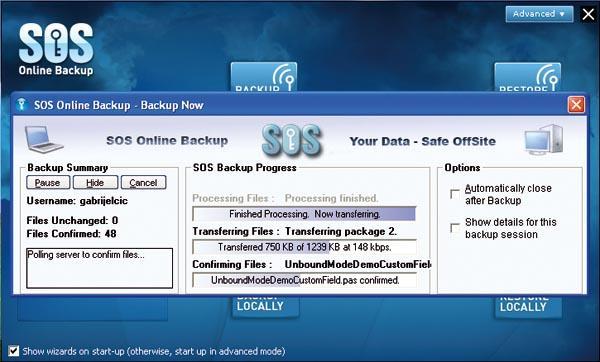The height and width of the screenshot is (362, 600).
Task: Click the Confirming Files UnboundModeDemoCustomField label
Action: point(312,264)
